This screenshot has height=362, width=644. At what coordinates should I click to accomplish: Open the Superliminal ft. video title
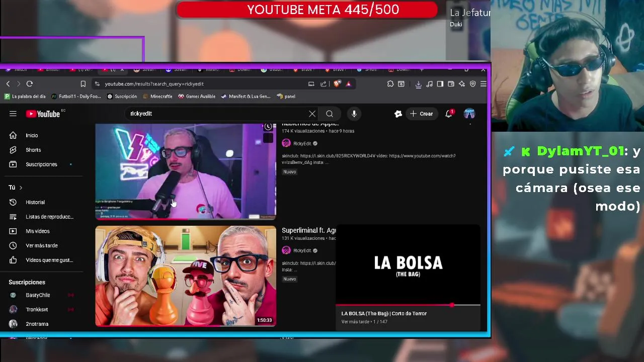coord(308,230)
